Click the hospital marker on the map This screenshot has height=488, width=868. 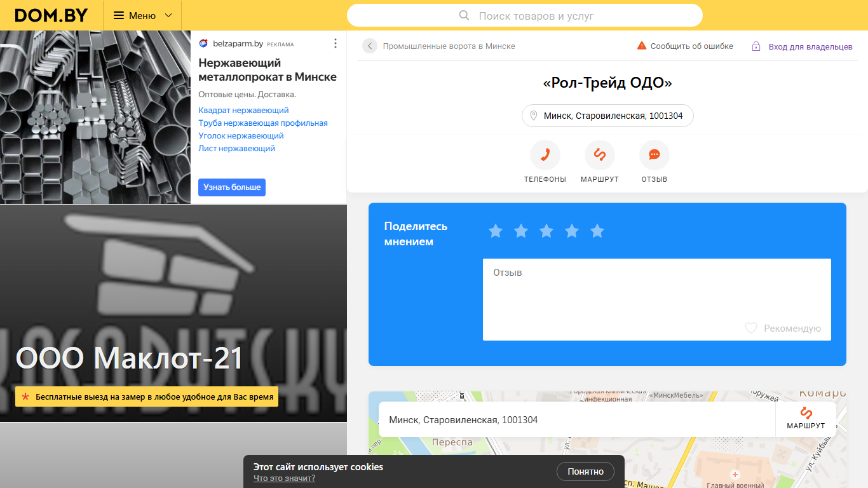(735, 475)
